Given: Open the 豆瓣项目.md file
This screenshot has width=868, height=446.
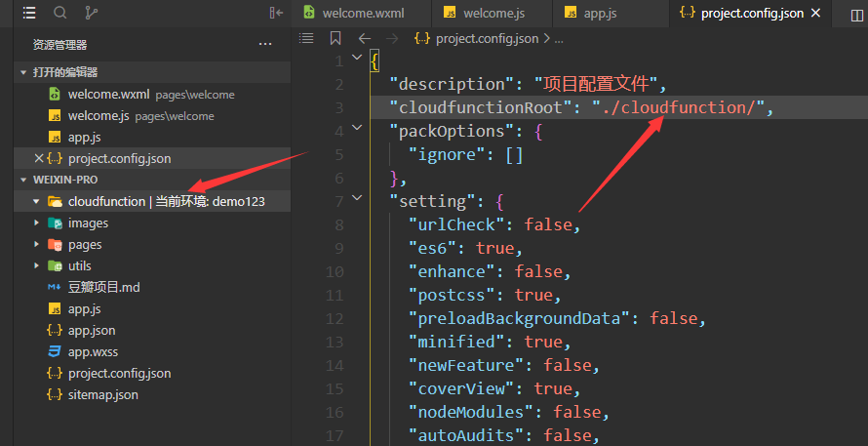Looking at the screenshot, I should [152, 288].
